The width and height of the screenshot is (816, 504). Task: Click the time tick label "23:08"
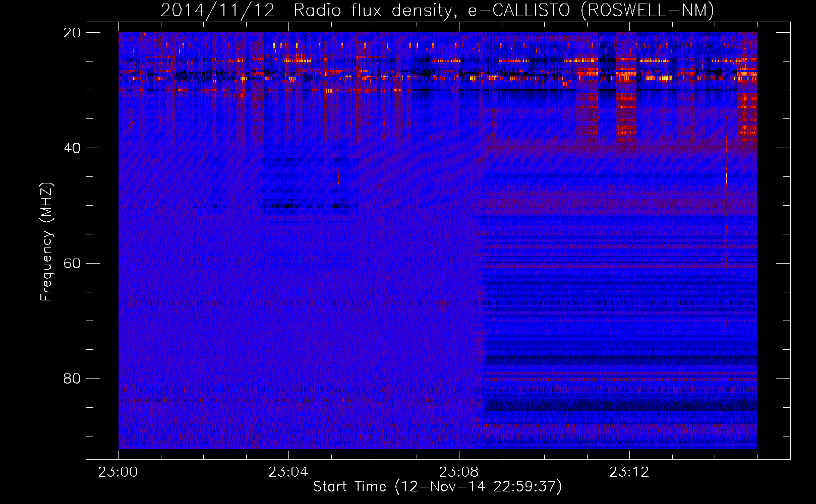pos(459,472)
